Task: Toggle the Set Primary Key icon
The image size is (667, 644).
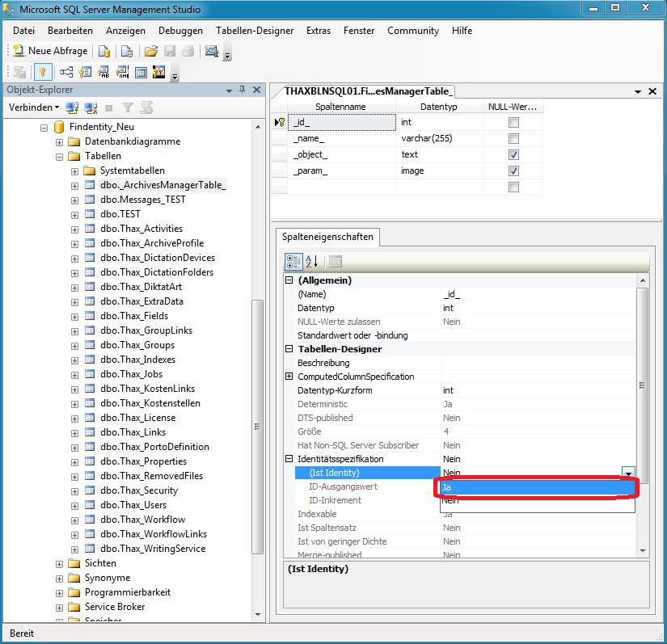Action: 43,72
